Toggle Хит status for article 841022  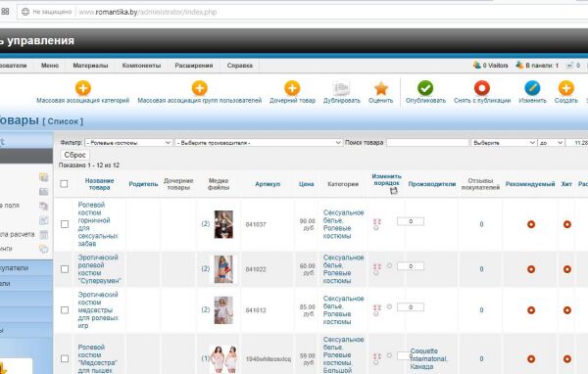pos(567,269)
